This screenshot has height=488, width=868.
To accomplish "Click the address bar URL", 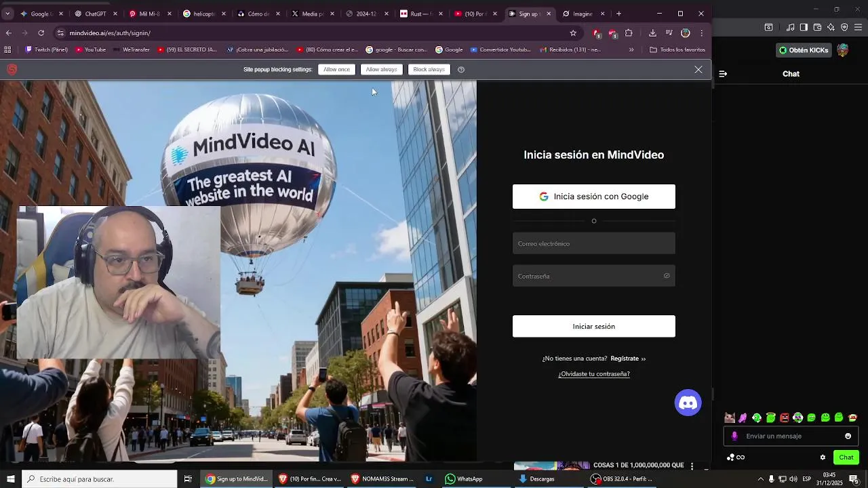I will (110, 33).
